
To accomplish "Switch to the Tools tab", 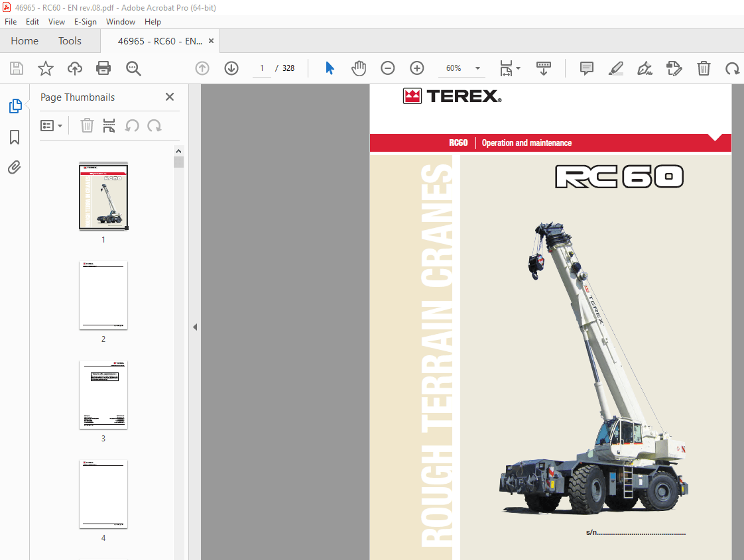I will coord(70,40).
